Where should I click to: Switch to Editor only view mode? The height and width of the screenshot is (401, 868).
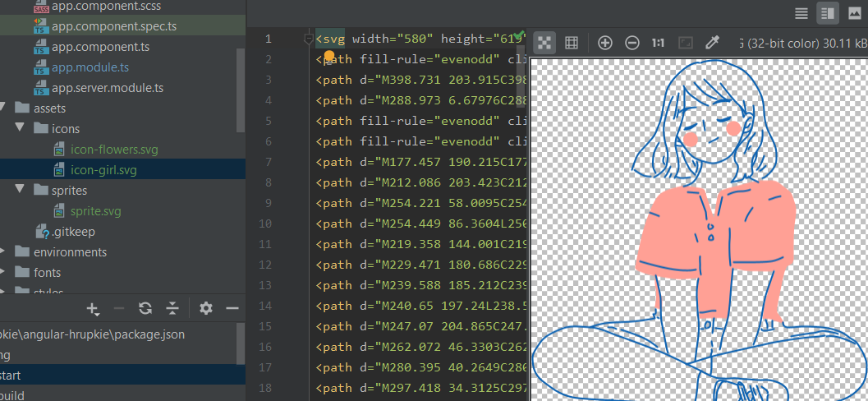(x=801, y=14)
